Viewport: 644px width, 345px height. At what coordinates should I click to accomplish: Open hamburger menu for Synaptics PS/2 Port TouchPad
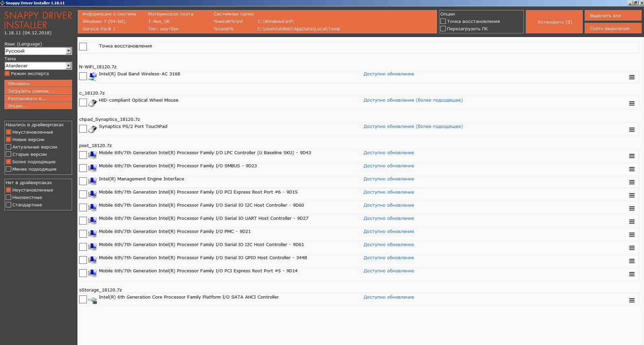pos(632,130)
